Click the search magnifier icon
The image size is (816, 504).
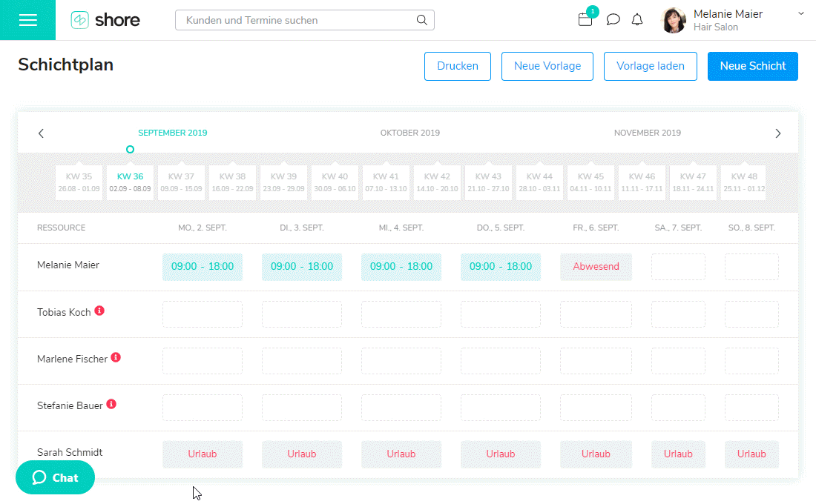coord(422,20)
